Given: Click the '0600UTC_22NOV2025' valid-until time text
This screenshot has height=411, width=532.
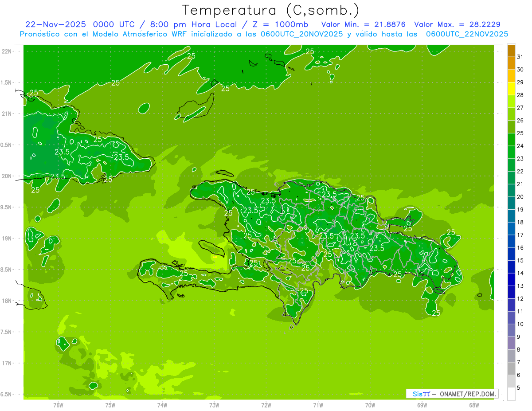Looking at the screenshot, I should (467, 34).
